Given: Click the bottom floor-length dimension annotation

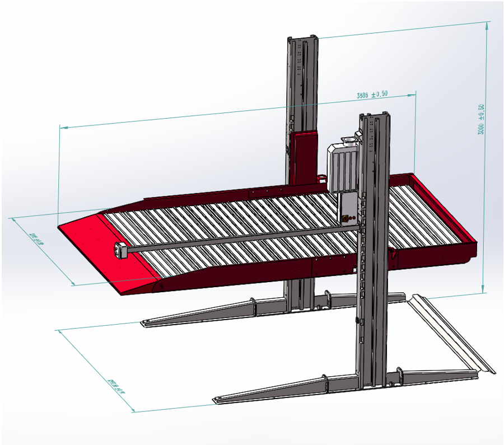Looking at the screenshot, I should tap(116, 386).
